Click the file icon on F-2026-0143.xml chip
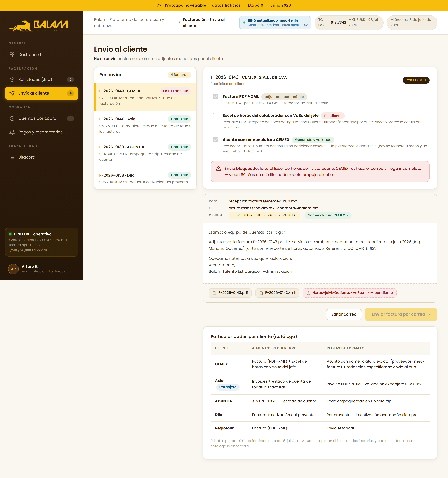 coord(261,293)
